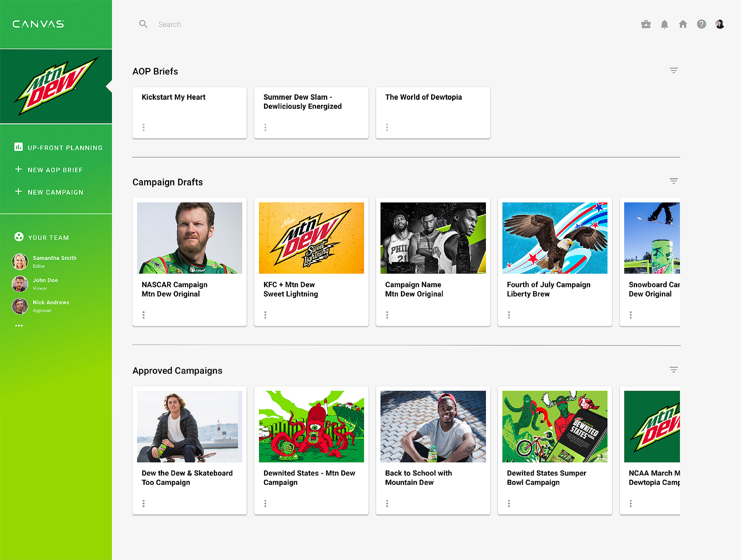Screen dimensions: 741x560
Task: Open Kickstart My Heart brief title
Action: pyautogui.click(x=173, y=97)
